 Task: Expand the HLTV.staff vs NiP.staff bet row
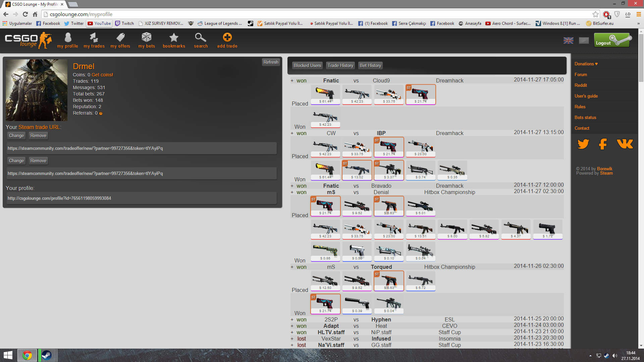pyautogui.click(x=292, y=333)
